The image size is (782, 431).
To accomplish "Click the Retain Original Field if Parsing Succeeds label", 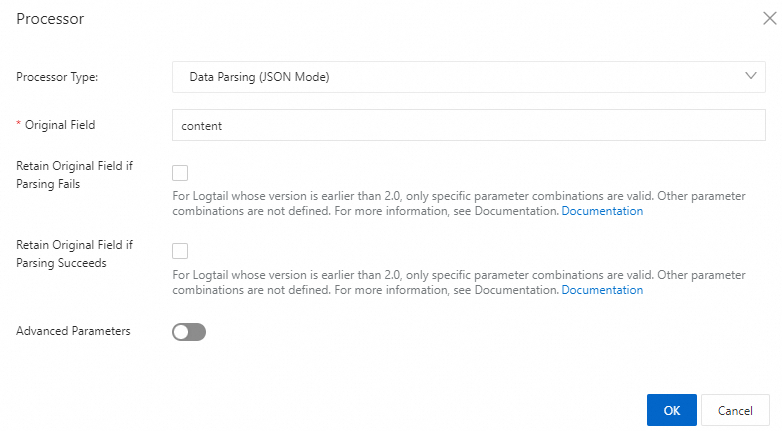I will (74, 254).
